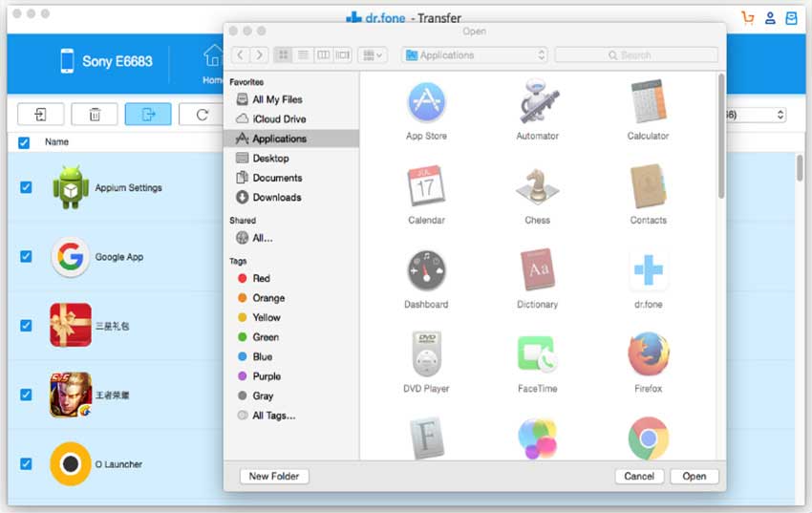This screenshot has height=513, width=812.
Task: Select the Automator application icon
Action: 537,101
